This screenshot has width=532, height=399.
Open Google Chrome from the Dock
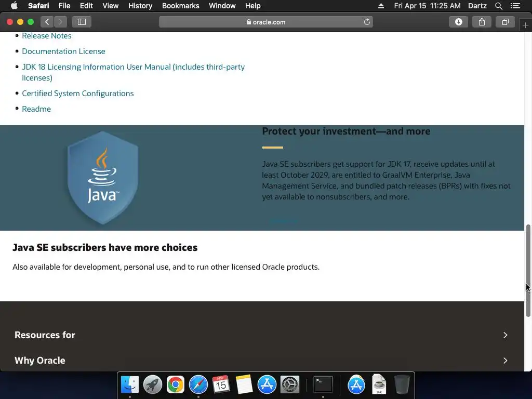[x=176, y=384]
